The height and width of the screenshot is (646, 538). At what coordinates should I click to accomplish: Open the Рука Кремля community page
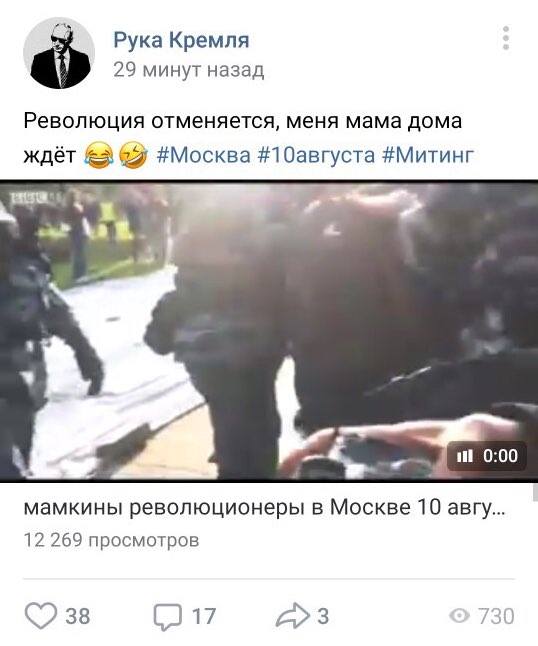coord(181,40)
